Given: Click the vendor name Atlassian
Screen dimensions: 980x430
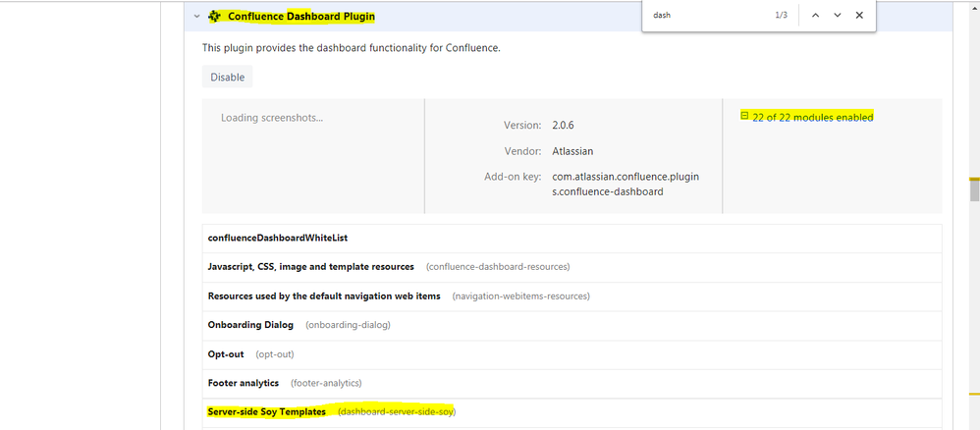Looking at the screenshot, I should [x=572, y=151].
